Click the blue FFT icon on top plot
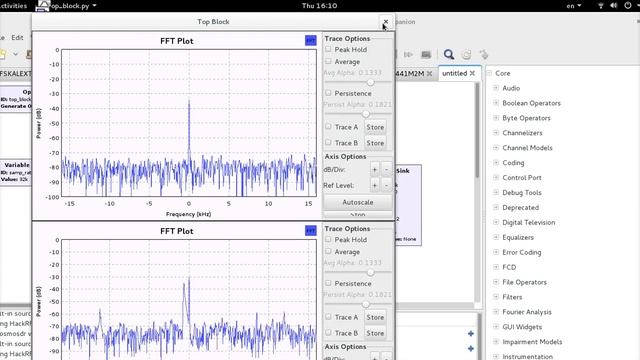 point(311,40)
